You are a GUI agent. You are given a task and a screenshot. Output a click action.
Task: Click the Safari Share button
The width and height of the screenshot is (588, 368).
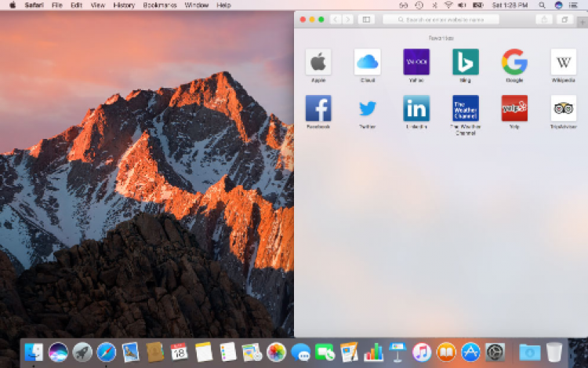(x=544, y=20)
